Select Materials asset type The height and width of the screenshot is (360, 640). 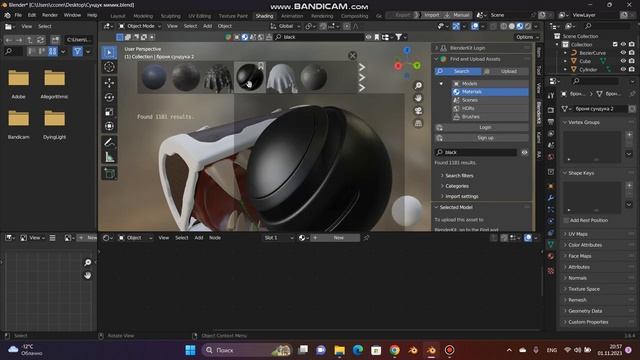[x=490, y=92]
